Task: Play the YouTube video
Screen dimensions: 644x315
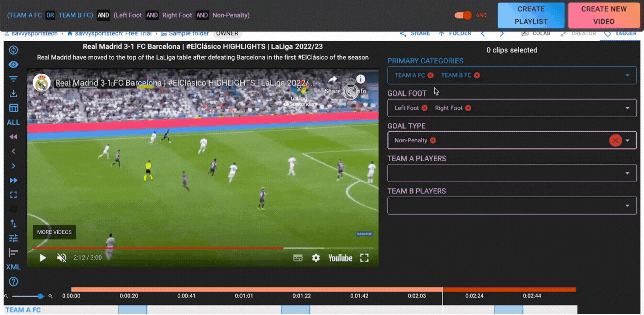Action: tap(43, 258)
